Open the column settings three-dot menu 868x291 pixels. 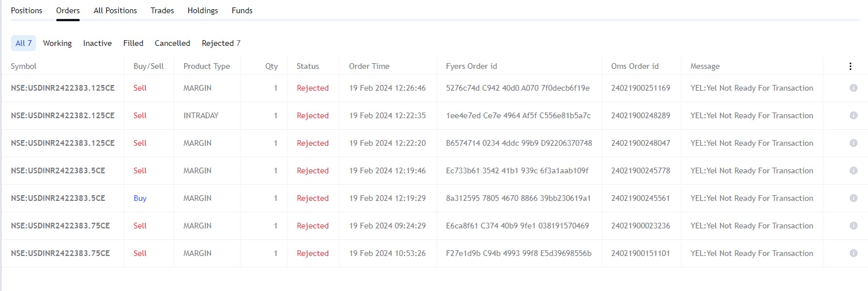850,67
